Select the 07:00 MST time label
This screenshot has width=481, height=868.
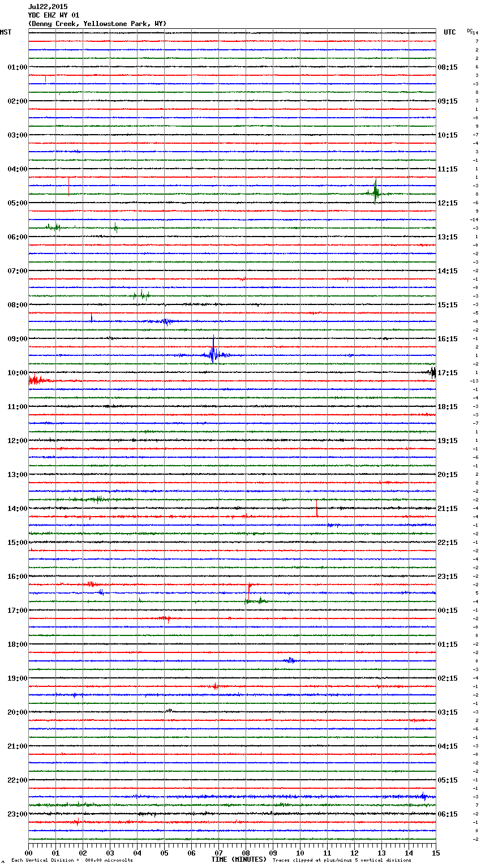click(x=18, y=271)
